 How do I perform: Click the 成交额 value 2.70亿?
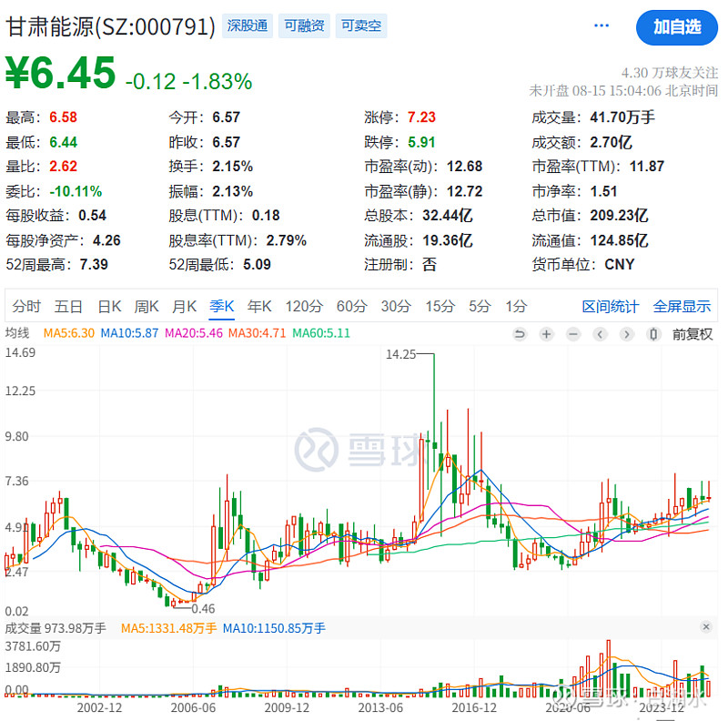point(611,142)
